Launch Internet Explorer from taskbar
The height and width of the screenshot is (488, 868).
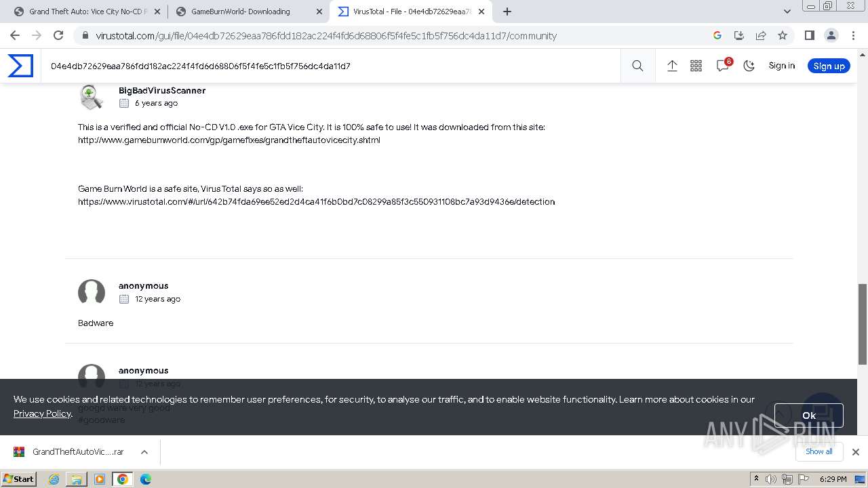pyautogui.click(x=54, y=479)
